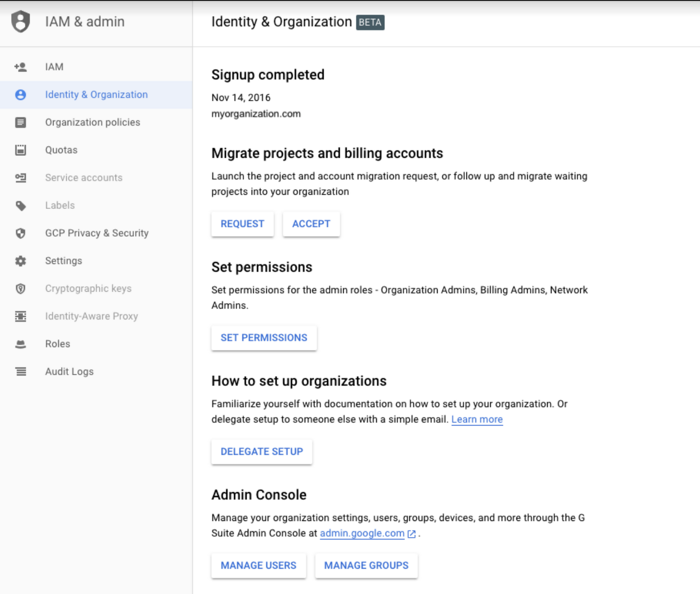Click the BETA badge in page header

(370, 22)
